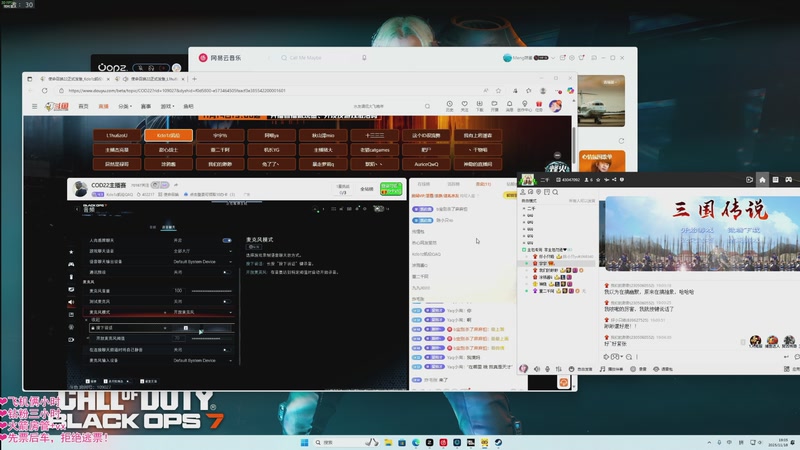The width and height of the screenshot is (800, 450).
Task: Open the Douyu hamburger menu icon
Action: (x=35, y=106)
